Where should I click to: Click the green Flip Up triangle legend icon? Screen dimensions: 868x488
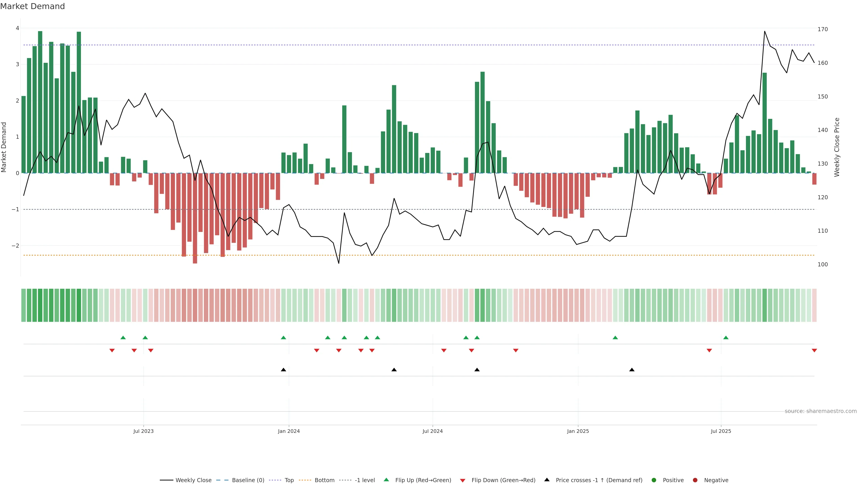(x=386, y=480)
